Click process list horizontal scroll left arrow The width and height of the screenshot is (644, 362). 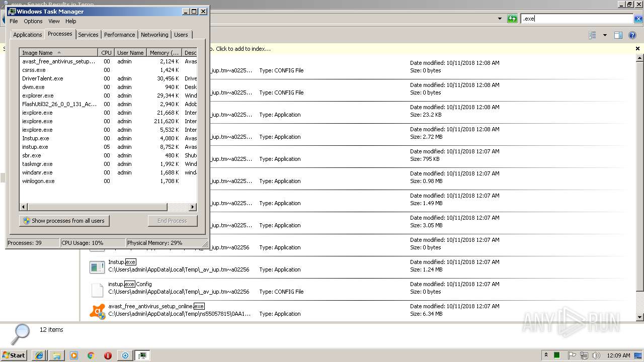tap(24, 207)
